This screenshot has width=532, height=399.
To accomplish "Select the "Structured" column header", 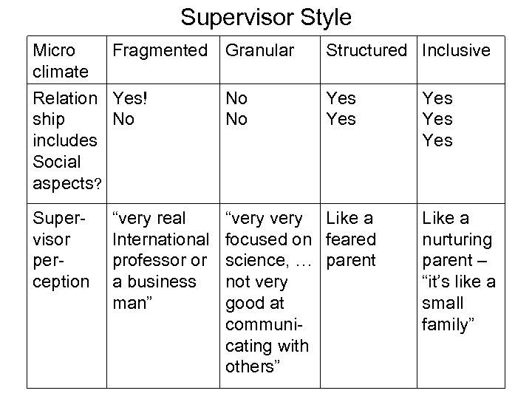I will point(366,50).
